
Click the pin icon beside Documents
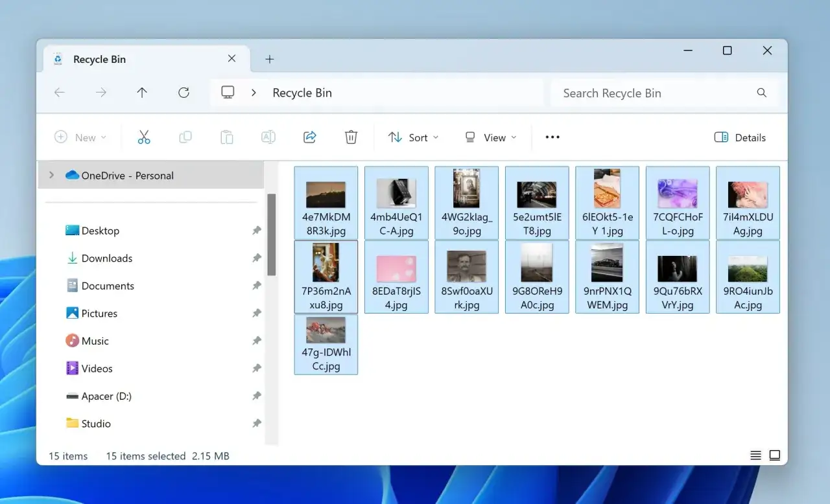coord(257,286)
